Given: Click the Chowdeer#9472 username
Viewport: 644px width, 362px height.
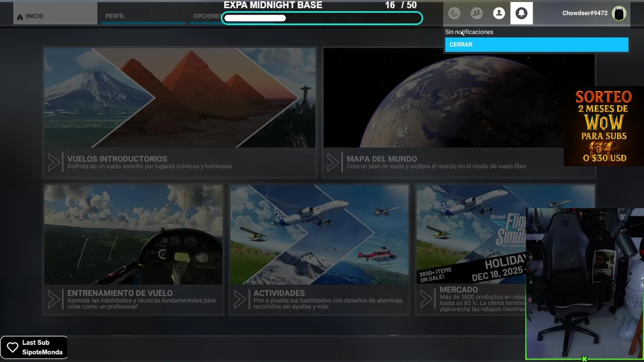Looking at the screenshot, I should click(585, 14).
